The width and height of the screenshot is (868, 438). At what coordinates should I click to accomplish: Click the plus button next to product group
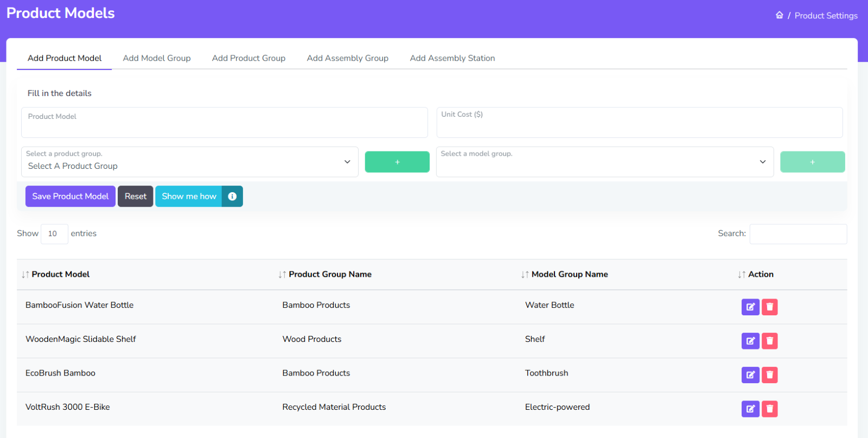coord(397,162)
